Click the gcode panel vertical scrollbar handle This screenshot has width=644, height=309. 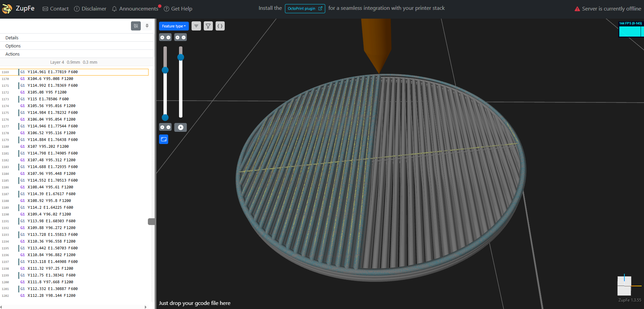(152, 222)
